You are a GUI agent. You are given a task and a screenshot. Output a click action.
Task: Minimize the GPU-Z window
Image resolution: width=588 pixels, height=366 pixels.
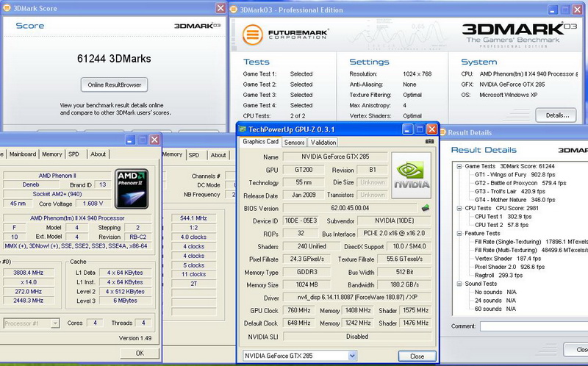pos(408,129)
